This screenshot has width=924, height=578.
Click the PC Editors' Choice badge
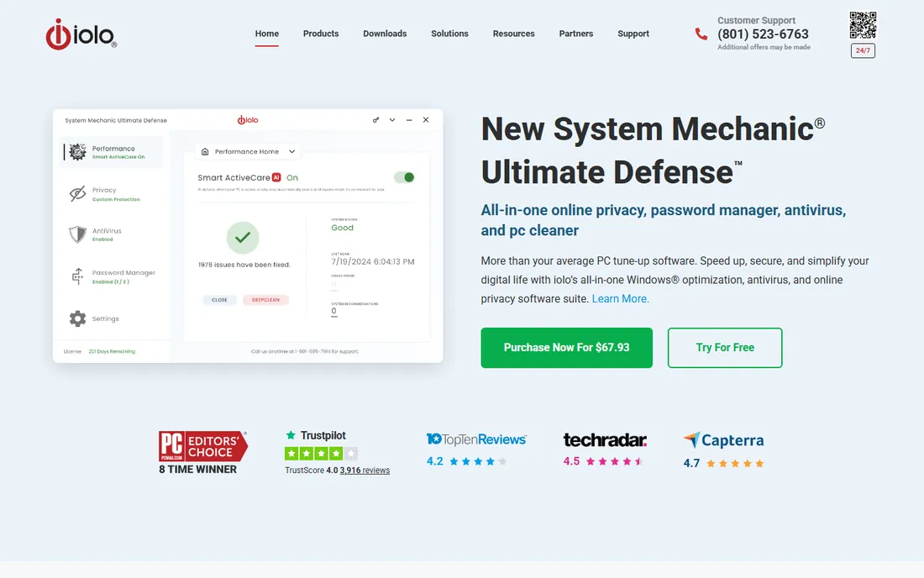[202, 445]
